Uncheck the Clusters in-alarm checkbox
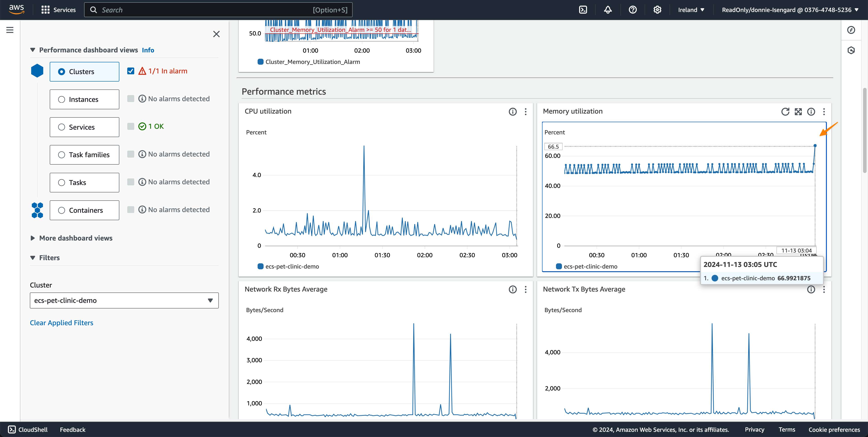 (131, 71)
